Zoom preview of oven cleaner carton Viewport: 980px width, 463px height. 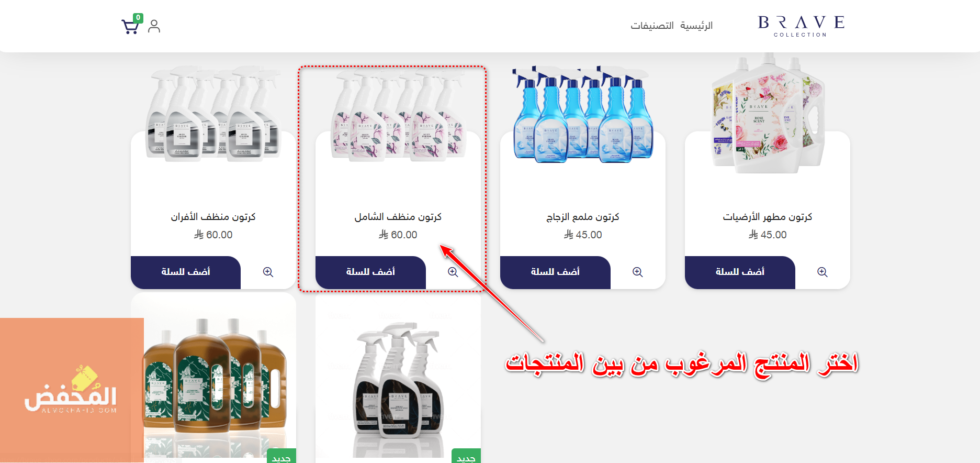click(x=268, y=272)
